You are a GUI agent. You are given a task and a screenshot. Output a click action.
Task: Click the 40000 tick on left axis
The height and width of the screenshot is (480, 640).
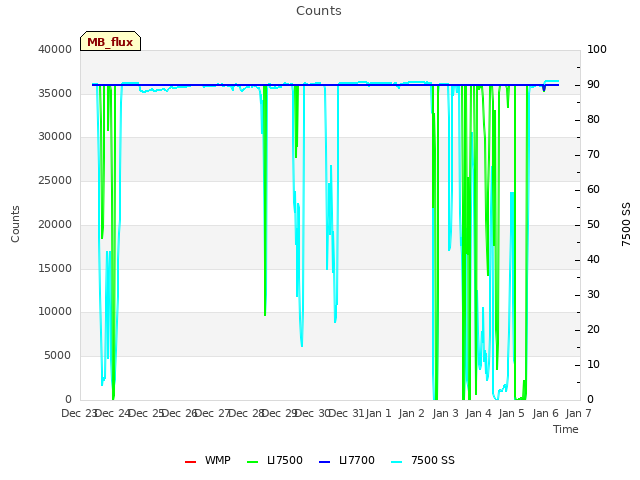coord(55,49)
